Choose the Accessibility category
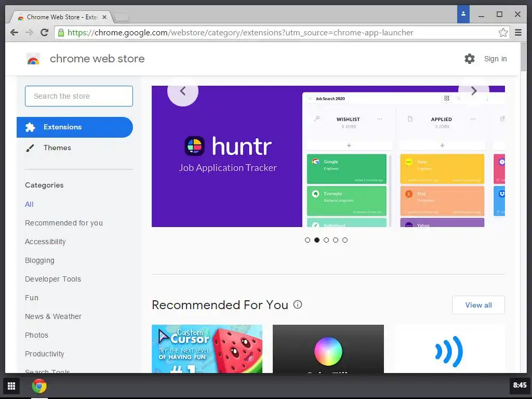 pyautogui.click(x=45, y=242)
